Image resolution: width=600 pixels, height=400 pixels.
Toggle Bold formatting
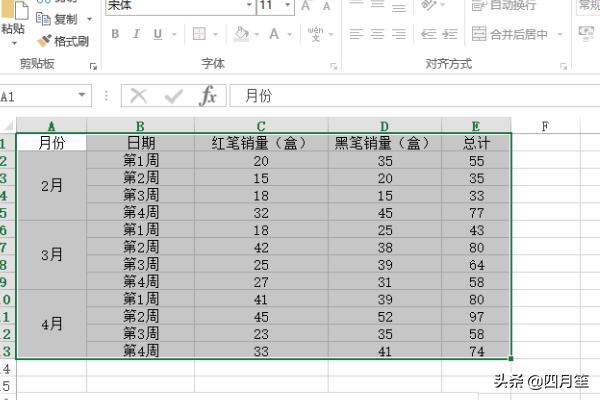pyautogui.click(x=115, y=34)
